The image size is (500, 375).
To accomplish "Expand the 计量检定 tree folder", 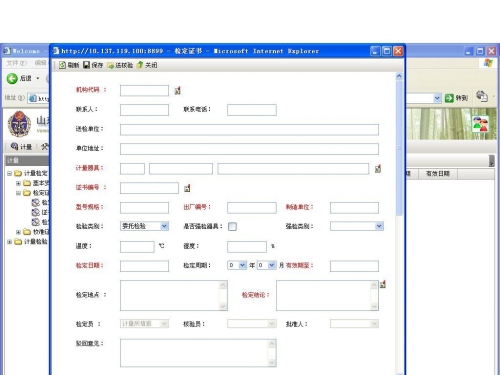I will coord(10,173).
